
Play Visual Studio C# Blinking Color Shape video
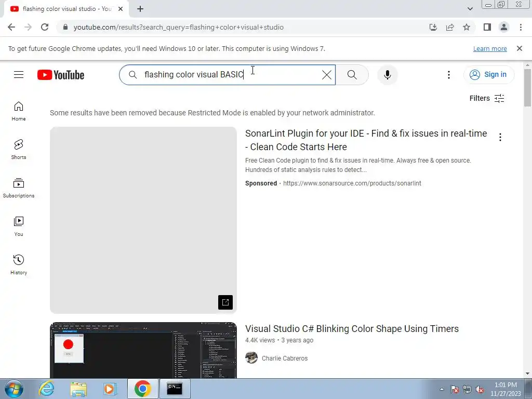coord(352,329)
